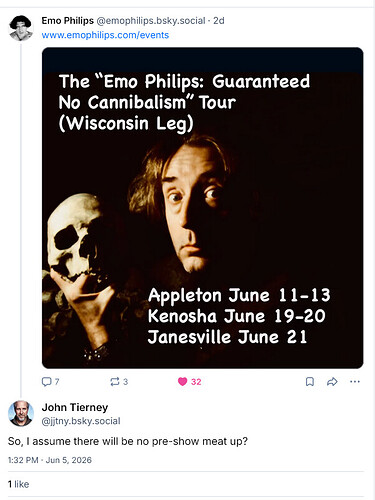Click the 2d post timestamp
Viewport: 375px width, 500px height.
click(219, 21)
